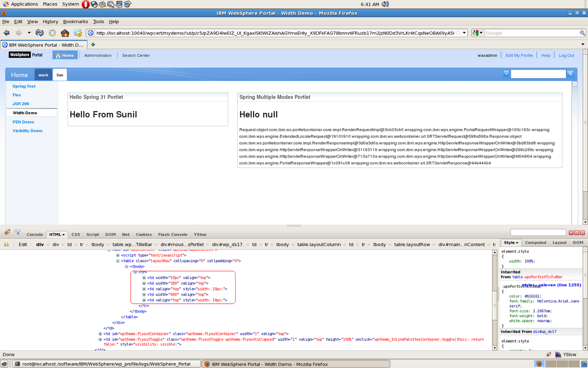
Task: Click the site identity icon in URL bar
Action: coord(91,33)
